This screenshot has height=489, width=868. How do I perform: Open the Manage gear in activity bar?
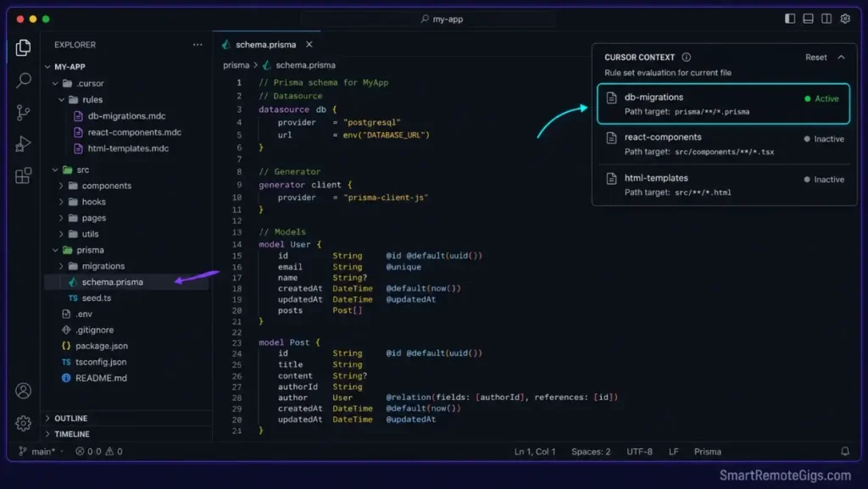(23, 423)
